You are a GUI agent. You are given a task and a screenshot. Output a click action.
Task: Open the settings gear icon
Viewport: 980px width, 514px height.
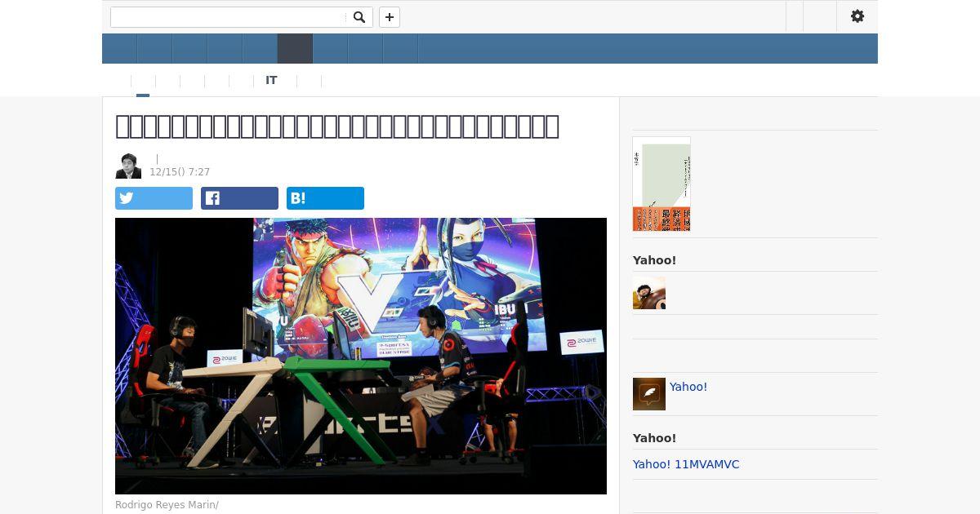[857, 16]
